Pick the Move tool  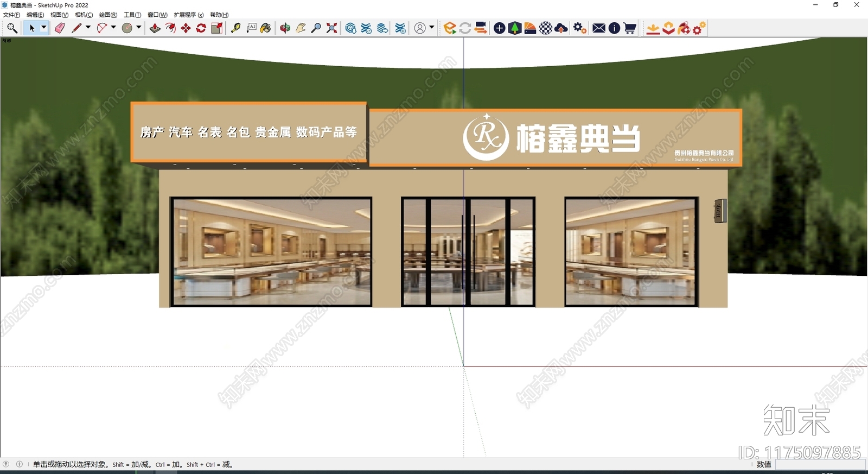(186, 28)
